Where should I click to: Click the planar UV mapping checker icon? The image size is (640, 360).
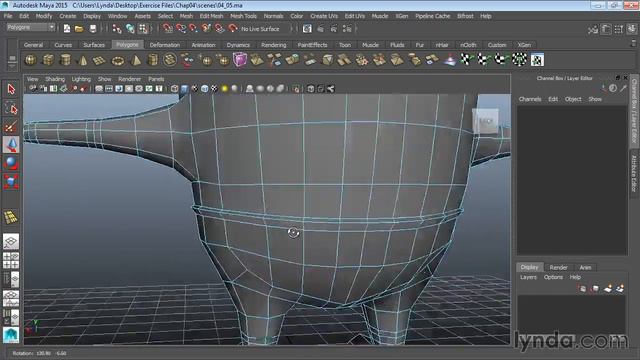[466, 60]
